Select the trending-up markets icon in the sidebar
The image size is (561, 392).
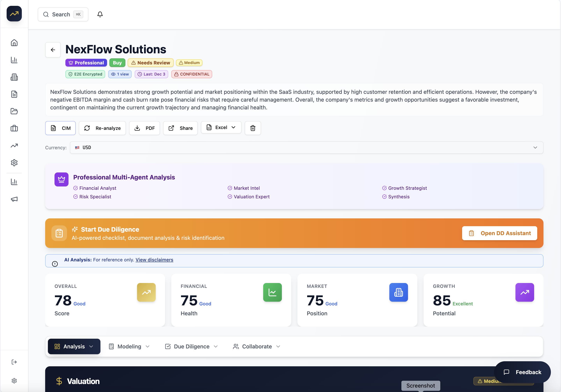(14, 145)
